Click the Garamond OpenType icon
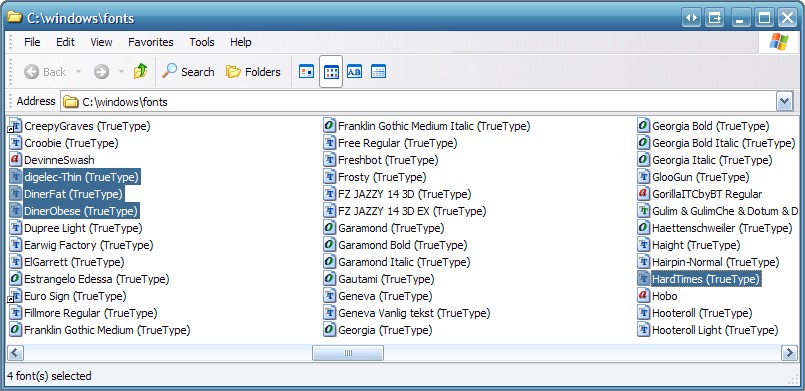 click(330, 228)
